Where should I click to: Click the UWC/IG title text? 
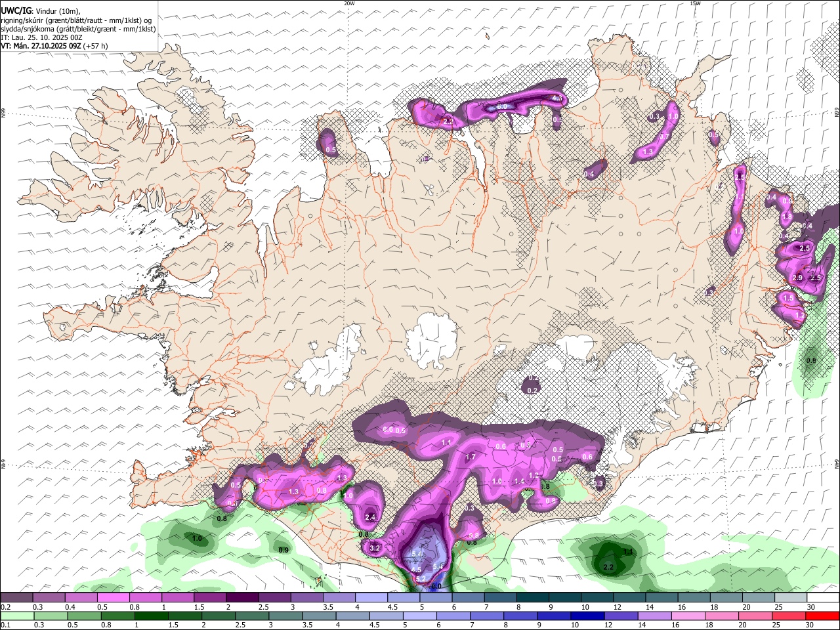[x=16, y=10]
